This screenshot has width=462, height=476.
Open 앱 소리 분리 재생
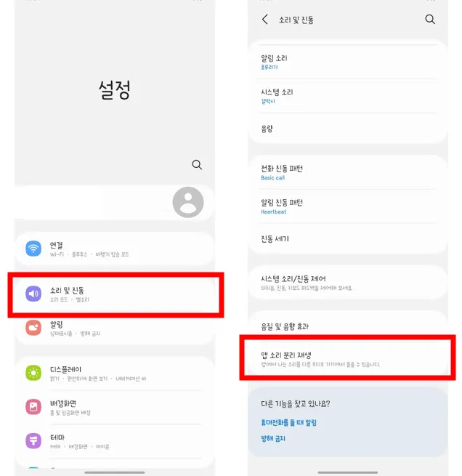348,359
